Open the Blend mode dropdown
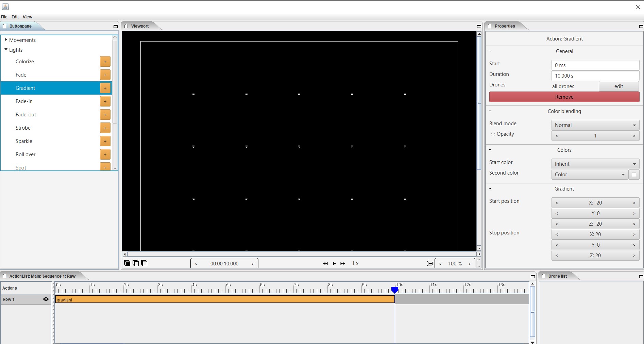The height and width of the screenshot is (344, 644). coord(595,125)
